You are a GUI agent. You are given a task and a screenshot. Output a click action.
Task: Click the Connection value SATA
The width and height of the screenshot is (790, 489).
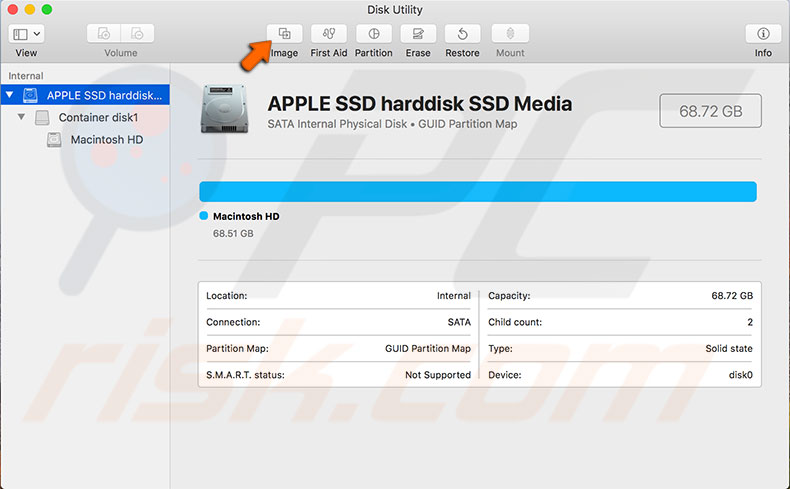point(459,322)
